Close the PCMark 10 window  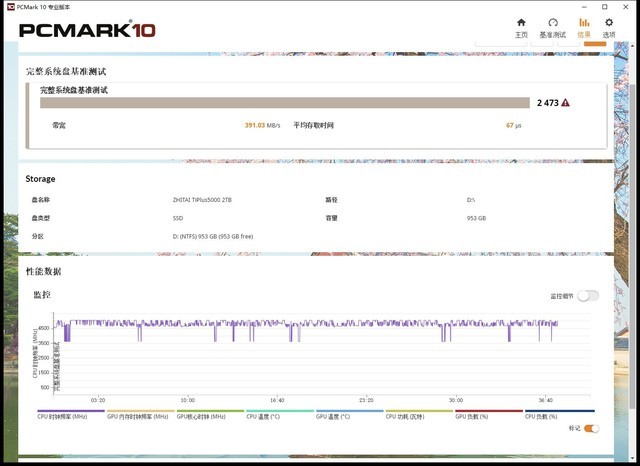(626, 7)
